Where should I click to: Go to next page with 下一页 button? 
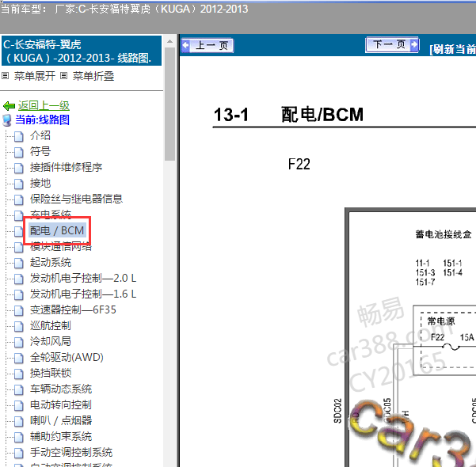[x=392, y=45]
